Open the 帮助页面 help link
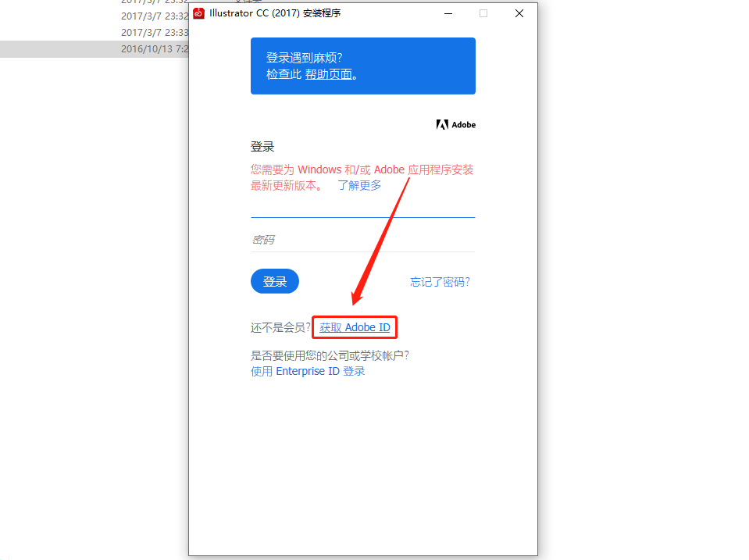Viewport: 749px width, 560px height. click(329, 74)
